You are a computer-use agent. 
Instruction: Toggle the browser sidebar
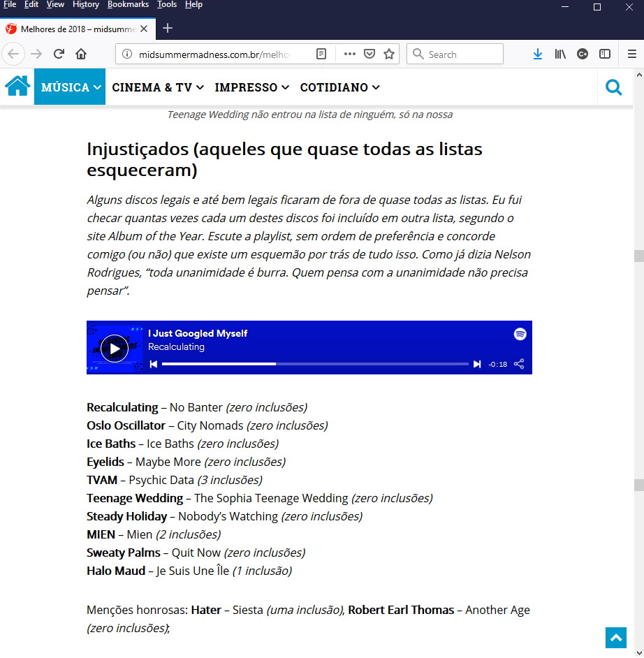tap(605, 54)
